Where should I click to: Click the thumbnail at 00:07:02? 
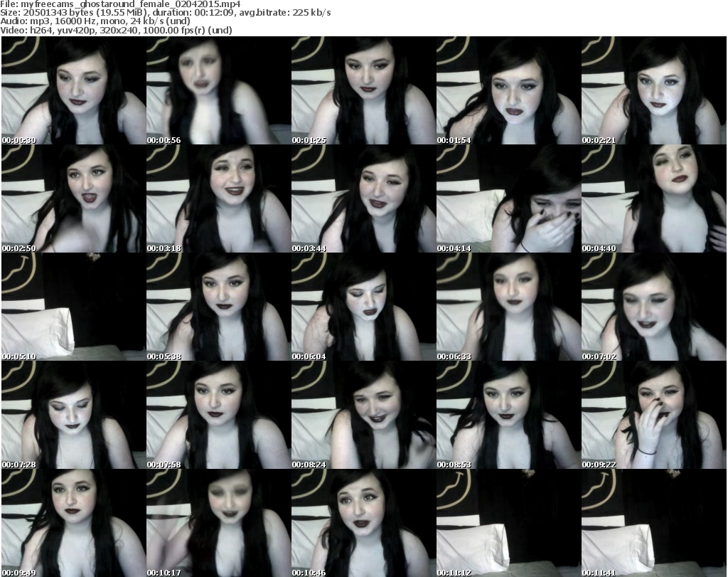653,307
